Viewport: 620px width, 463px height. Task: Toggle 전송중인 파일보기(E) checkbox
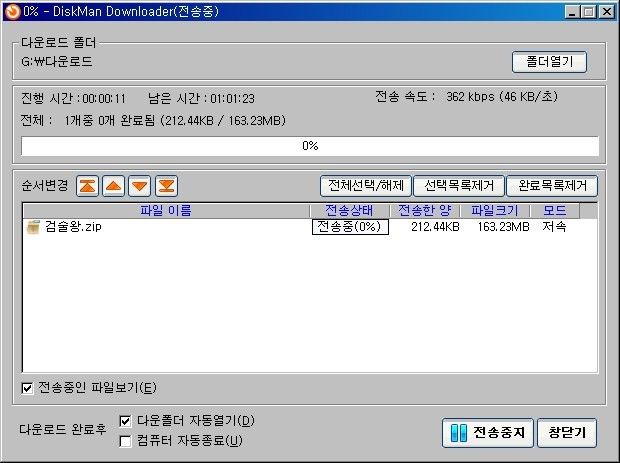[x=27, y=388]
